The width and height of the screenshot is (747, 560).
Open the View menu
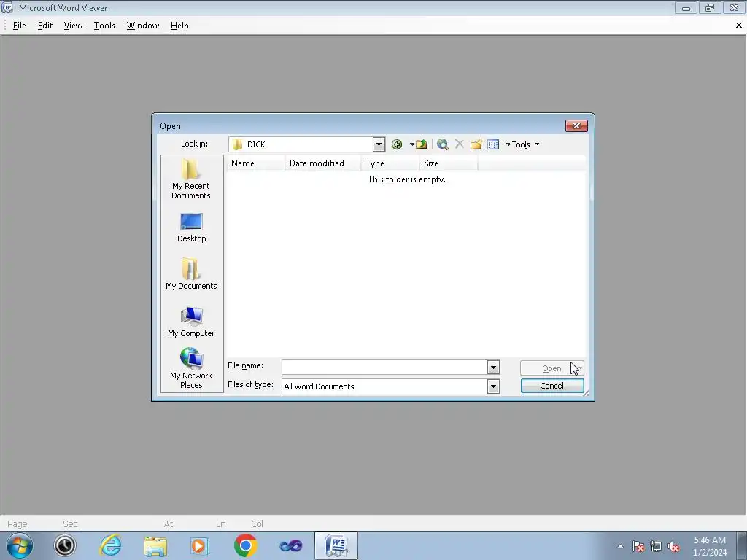click(74, 26)
